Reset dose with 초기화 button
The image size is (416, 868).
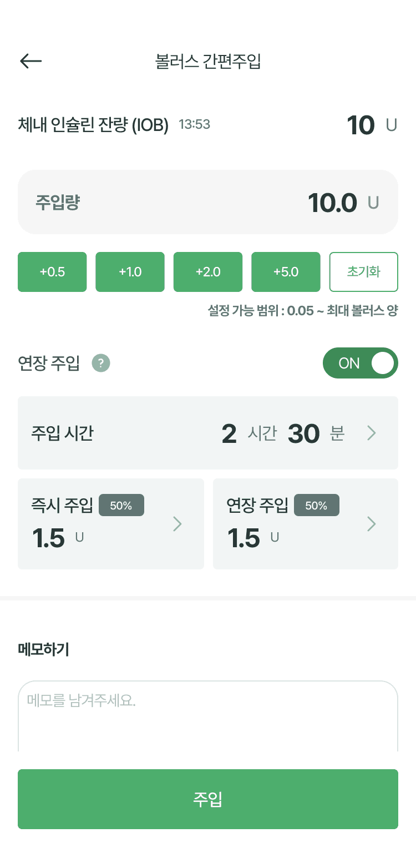pyautogui.click(x=364, y=272)
